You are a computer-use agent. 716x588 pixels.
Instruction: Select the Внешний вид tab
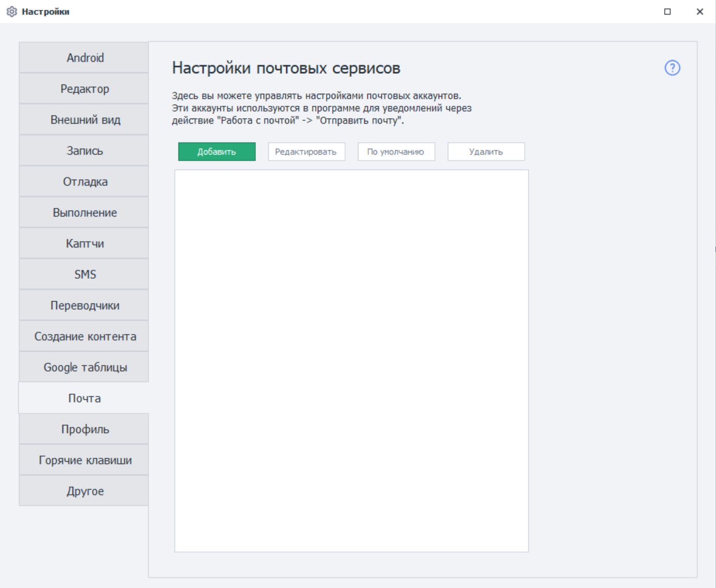point(84,120)
